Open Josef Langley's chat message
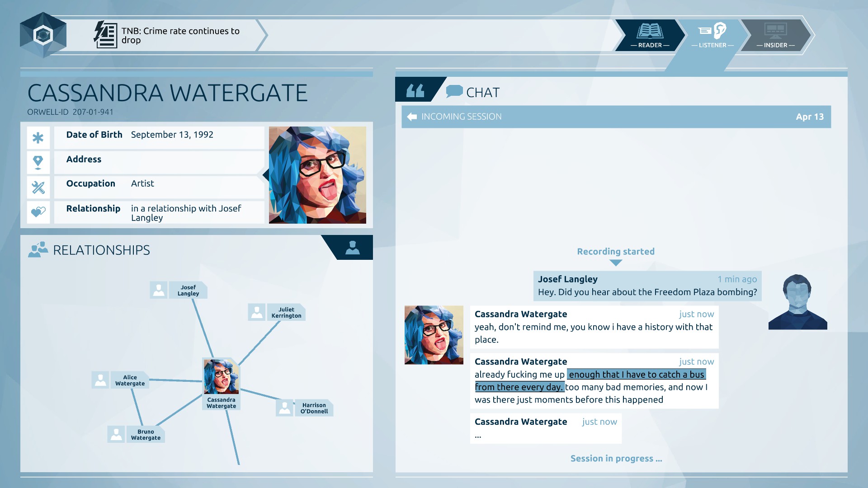Viewport: 868px width, 488px height. [647, 286]
